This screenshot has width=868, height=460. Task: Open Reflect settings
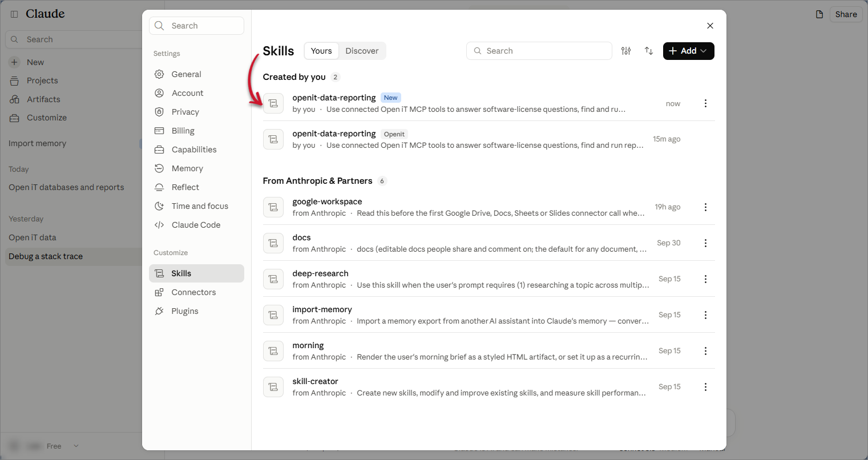click(196, 187)
